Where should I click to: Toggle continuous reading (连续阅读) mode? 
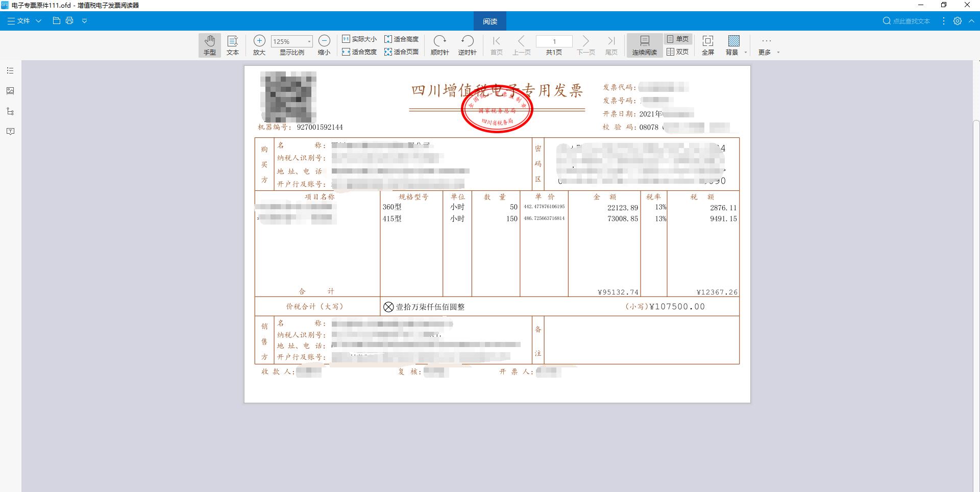(x=644, y=45)
